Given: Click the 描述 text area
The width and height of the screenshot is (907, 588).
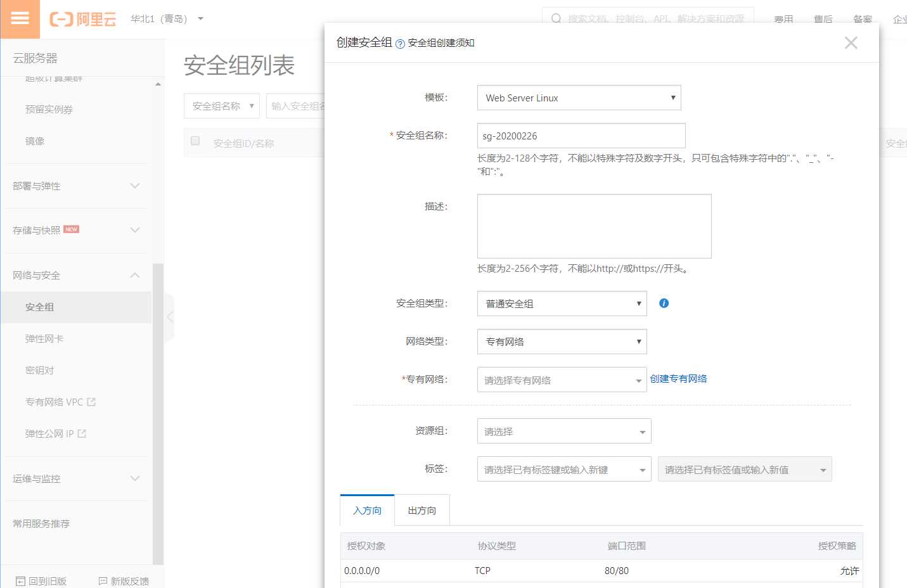Looking at the screenshot, I should pyautogui.click(x=595, y=226).
